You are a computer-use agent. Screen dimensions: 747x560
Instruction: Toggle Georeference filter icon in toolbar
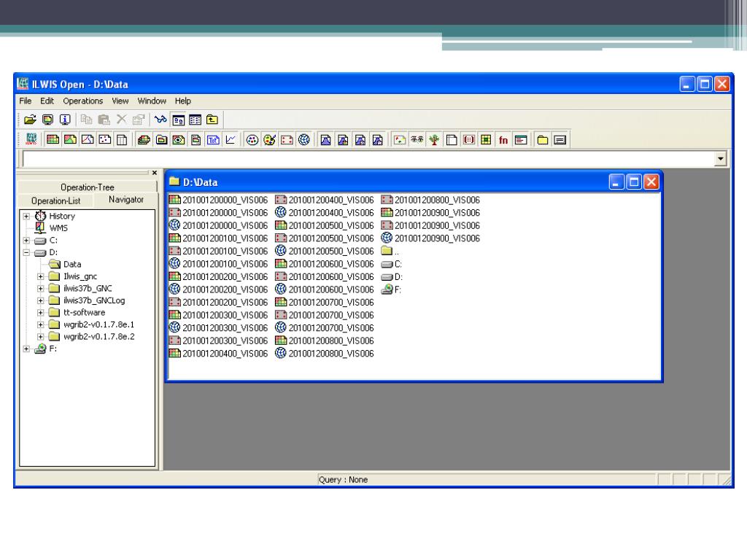(x=287, y=139)
